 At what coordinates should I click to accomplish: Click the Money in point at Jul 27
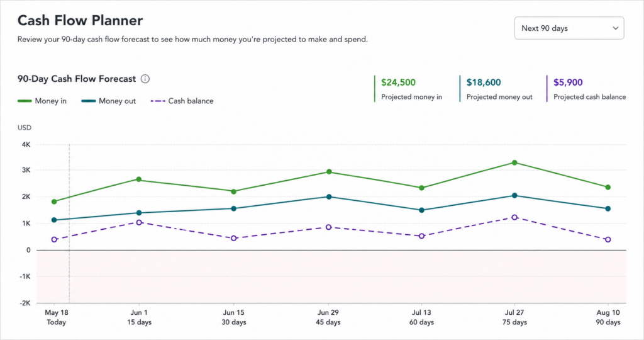pyautogui.click(x=514, y=163)
